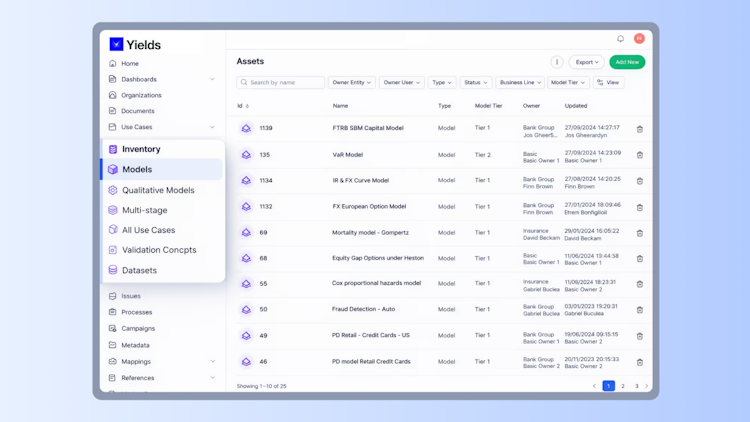Delete the FTRB SBM Capital Model row
Image resolution: width=750 pixels, height=422 pixels.
(640, 129)
